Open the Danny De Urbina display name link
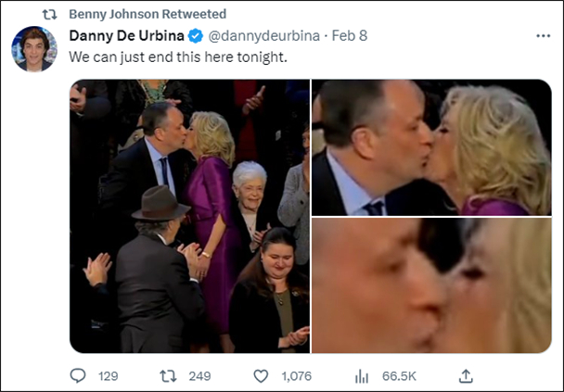 [126, 35]
